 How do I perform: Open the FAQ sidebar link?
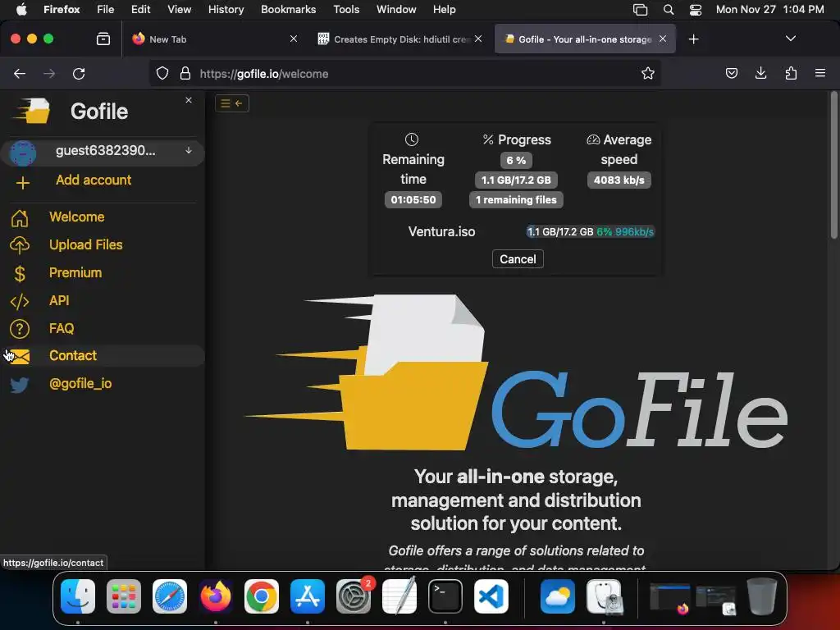coord(62,328)
